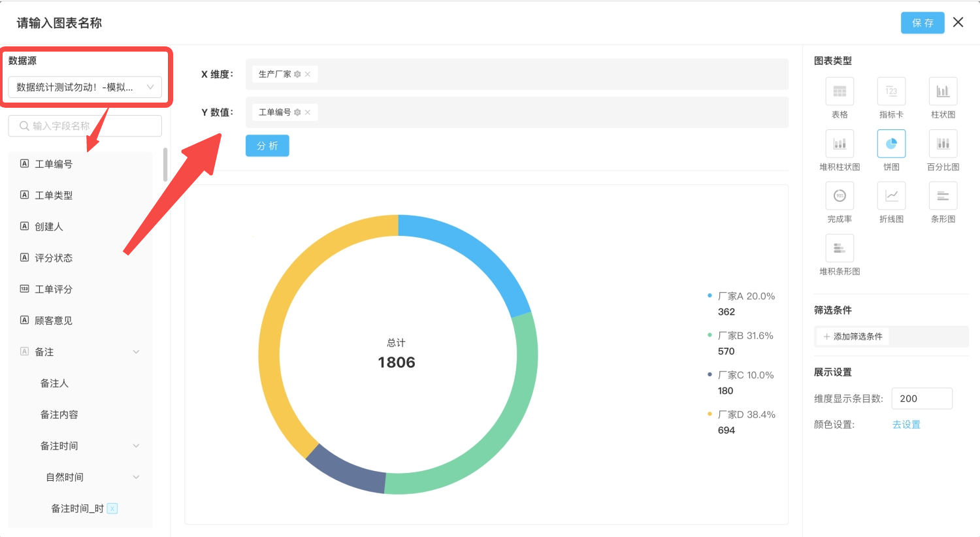Viewport: 980px width, 537px height.
Task: Add a filter via 添加筛选条件
Action: tap(853, 336)
